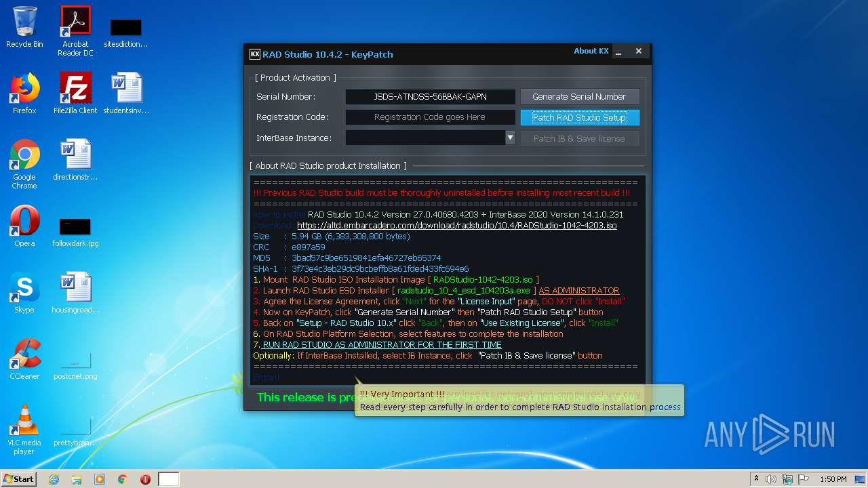
Task: Click the Action Center flag tray icon
Action: 803,479
